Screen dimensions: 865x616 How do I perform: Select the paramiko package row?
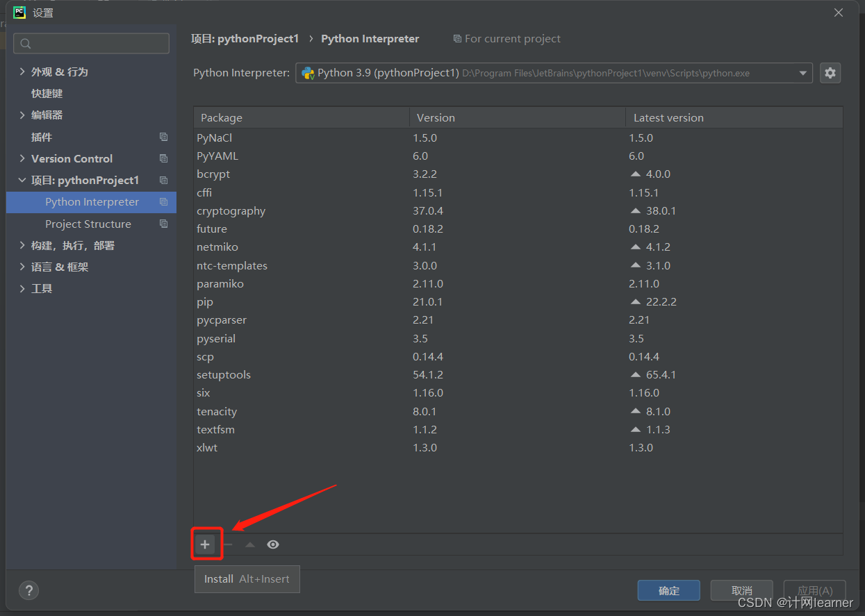[x=518, y=283]
